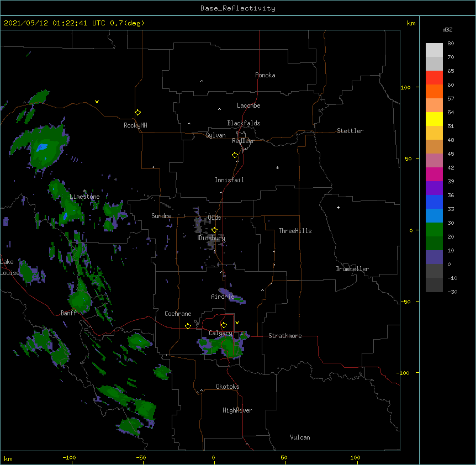Click the Airdrie label
476x465 pixels.
click(223, 297)
